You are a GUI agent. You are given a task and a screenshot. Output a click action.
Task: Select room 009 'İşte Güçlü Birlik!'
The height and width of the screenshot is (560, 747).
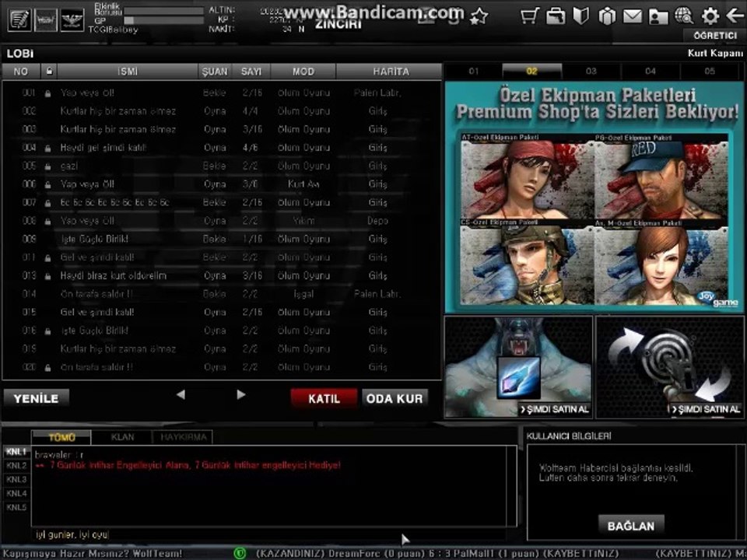(222, 239)
